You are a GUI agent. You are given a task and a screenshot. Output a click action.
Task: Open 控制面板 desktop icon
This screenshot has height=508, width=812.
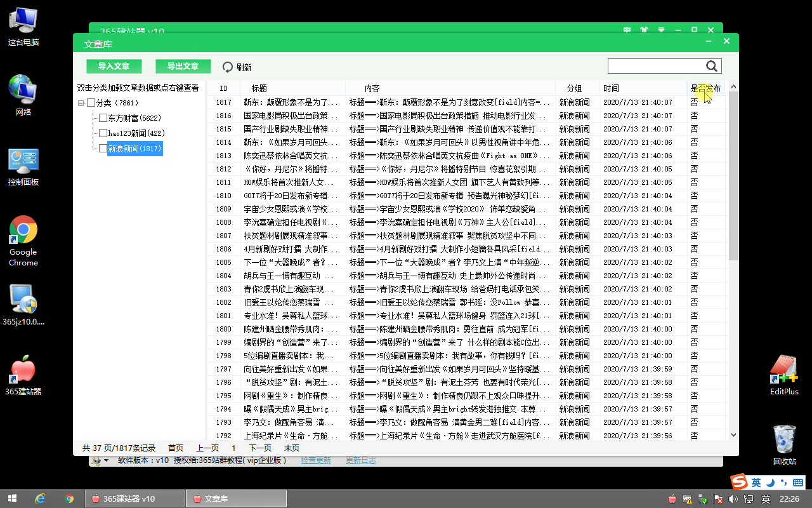[23, 167]
